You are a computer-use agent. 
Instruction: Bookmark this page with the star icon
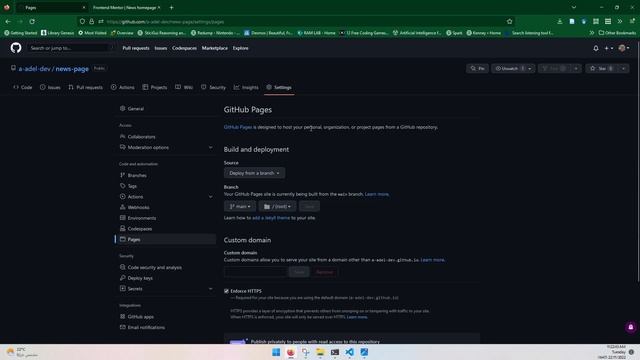click(x=509, y=21)
